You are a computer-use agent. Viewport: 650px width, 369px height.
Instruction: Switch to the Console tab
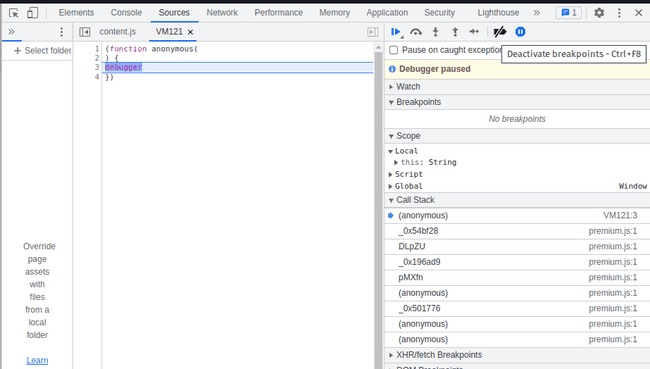[126, 13]
